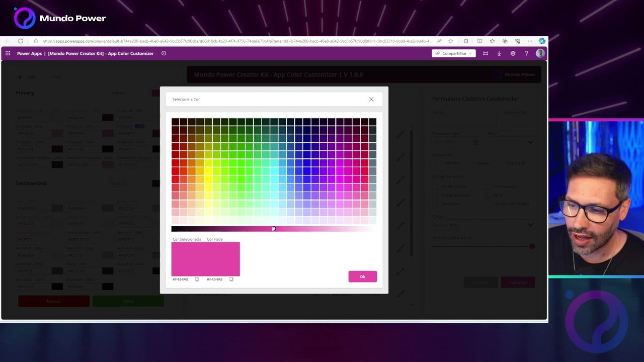The height and width of the screenshot is (362, 644).
Task: Click the fade slider handle
Action: tap(274, 229)
